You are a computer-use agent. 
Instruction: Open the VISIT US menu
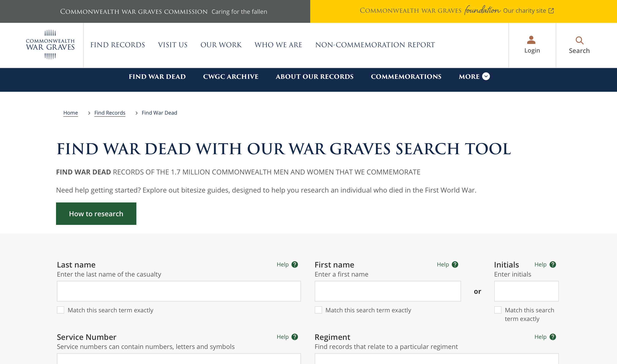click(x=173, y=45)
